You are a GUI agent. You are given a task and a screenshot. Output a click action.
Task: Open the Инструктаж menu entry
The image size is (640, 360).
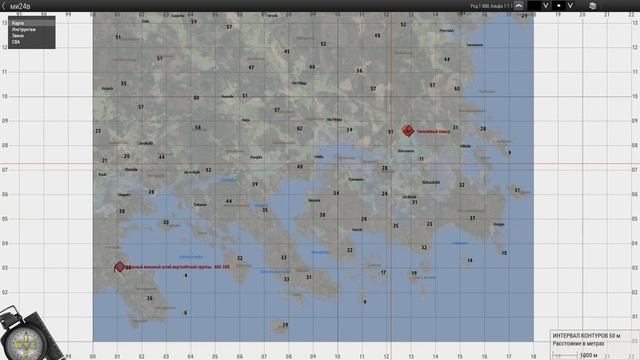[x=32, y=29]
